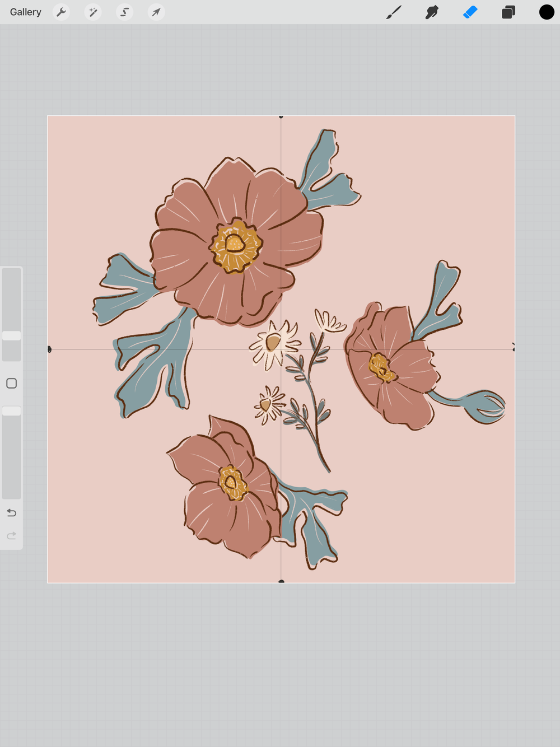Open the Adjustments magic wand menu

93,12
